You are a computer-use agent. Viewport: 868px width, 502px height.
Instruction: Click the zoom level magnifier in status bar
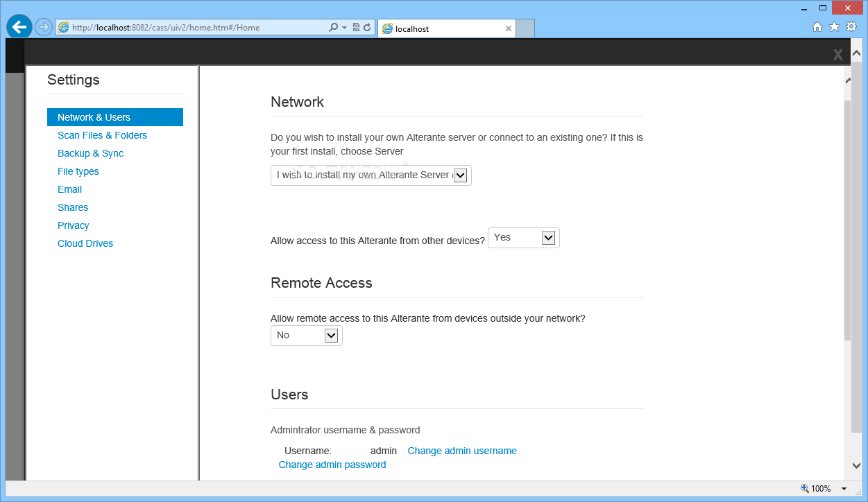click(805, 489)
